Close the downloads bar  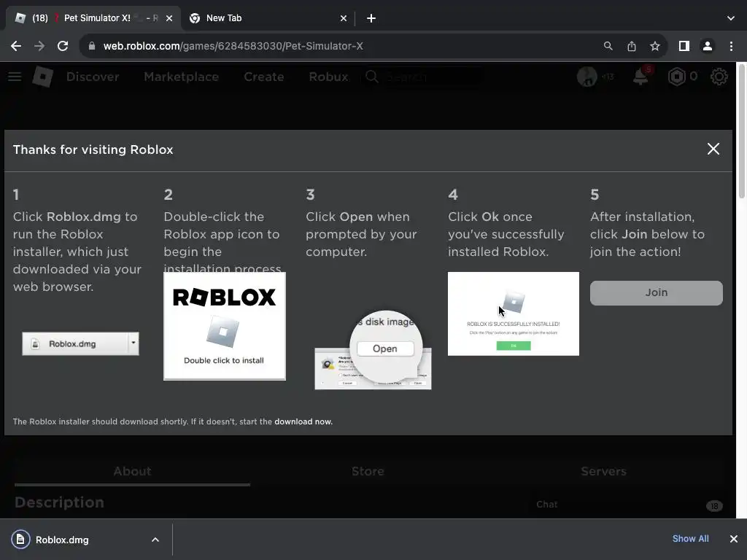tap(734, 539)
